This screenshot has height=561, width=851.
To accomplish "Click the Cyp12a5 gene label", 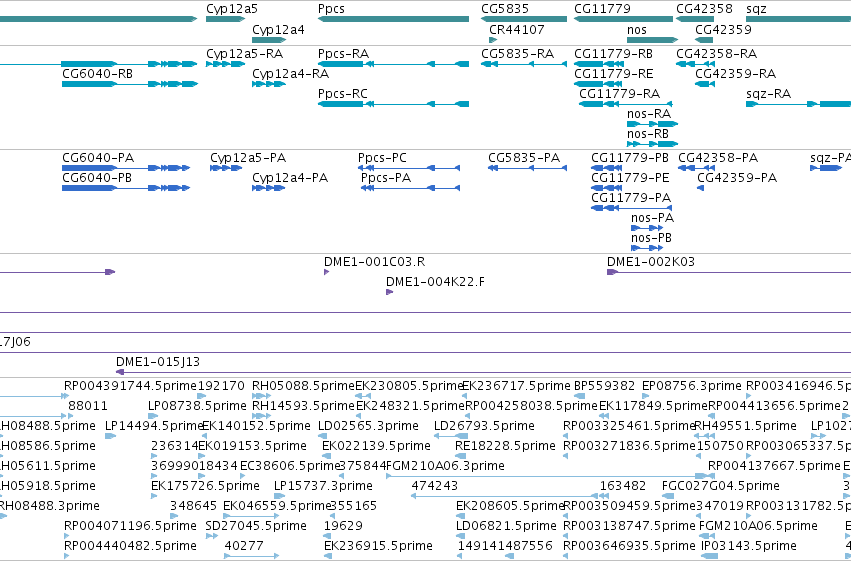I will click(232, 9).
